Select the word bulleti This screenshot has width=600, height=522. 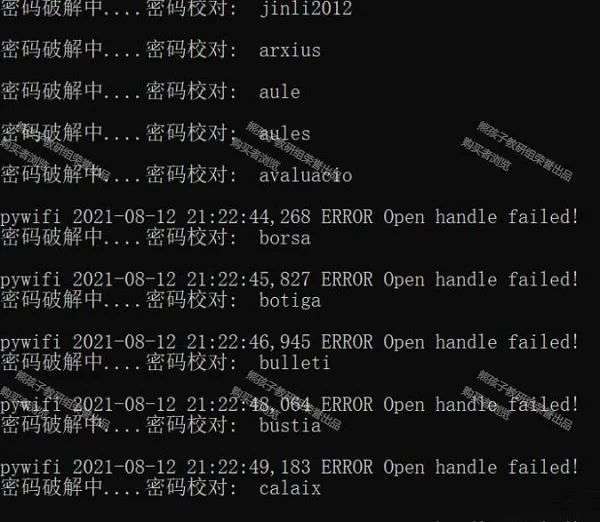294,363
